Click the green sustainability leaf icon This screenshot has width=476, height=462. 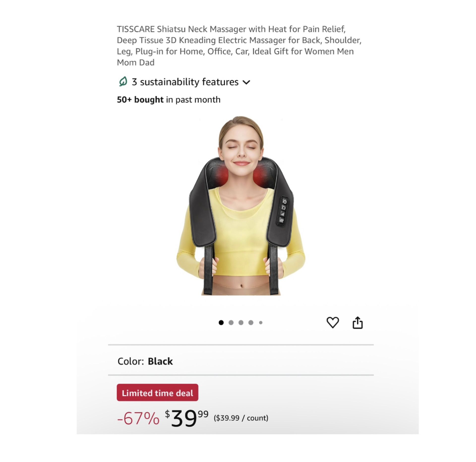tap(123, 82)
